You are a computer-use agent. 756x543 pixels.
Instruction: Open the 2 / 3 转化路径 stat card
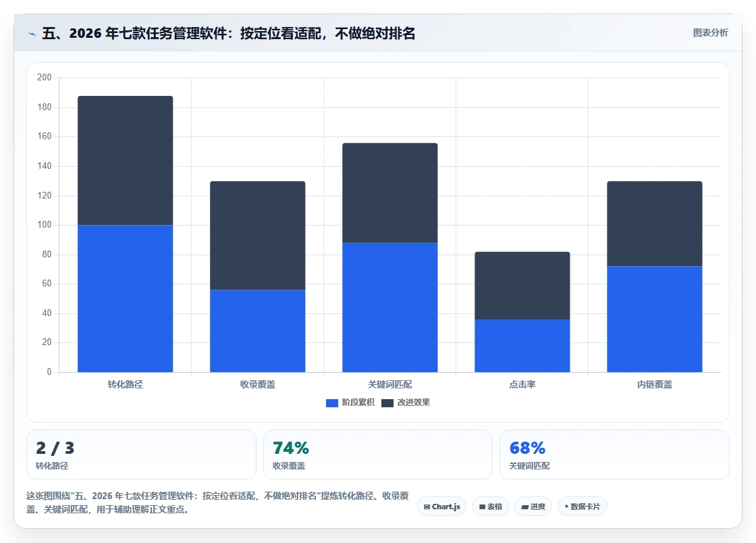point(141,455)
